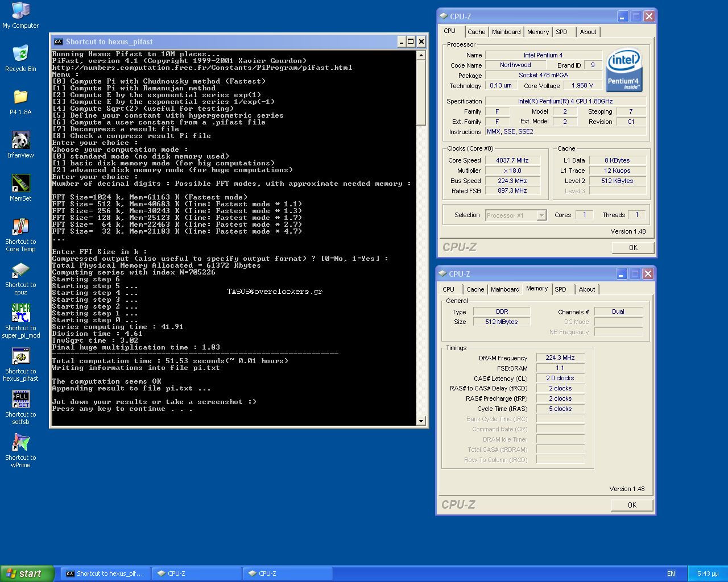Maximize the hexus_pifast console window
The height and width of the screenshot is (582, 728).
point(411,41)
